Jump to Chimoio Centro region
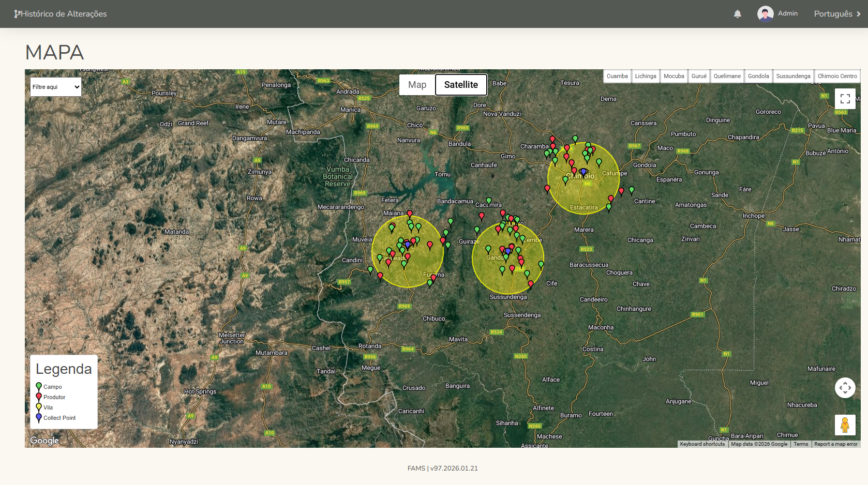The width and height of the screenshot is (868, 485). pyautogui.click(x=837, y=76)
